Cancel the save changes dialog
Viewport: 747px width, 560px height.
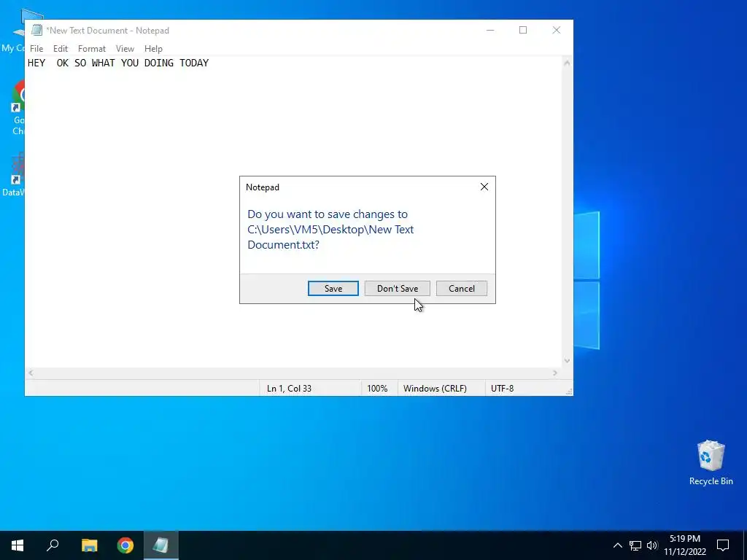pos(462,288)
